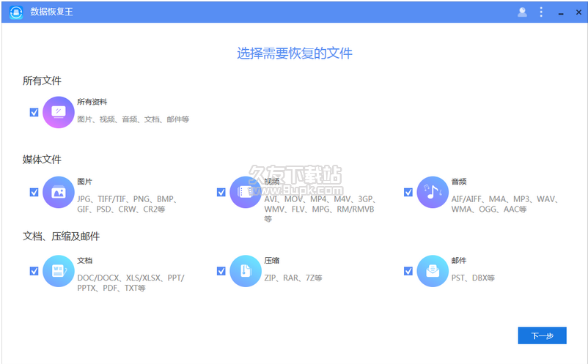Click the 媒体文件 section heading
Viewport: 588px width, 364px height.
(42, 160)
